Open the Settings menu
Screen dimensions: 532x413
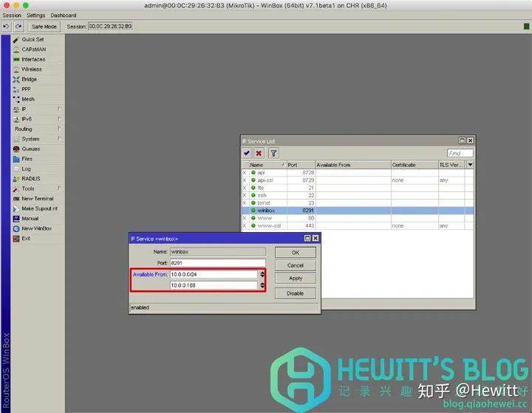36,16
